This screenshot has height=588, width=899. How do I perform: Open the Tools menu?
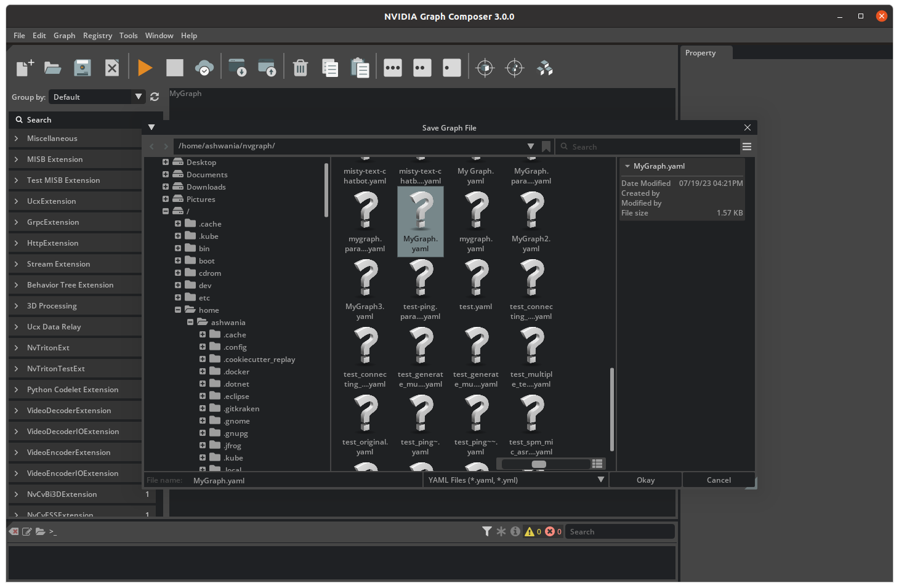click(x=128, y=36)
